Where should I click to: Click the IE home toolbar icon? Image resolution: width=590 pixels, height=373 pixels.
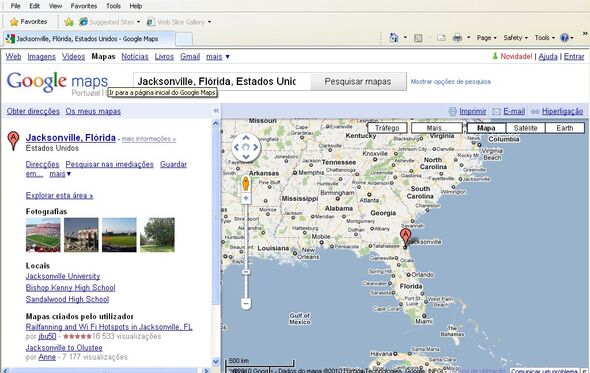click(x=394, y=38)
